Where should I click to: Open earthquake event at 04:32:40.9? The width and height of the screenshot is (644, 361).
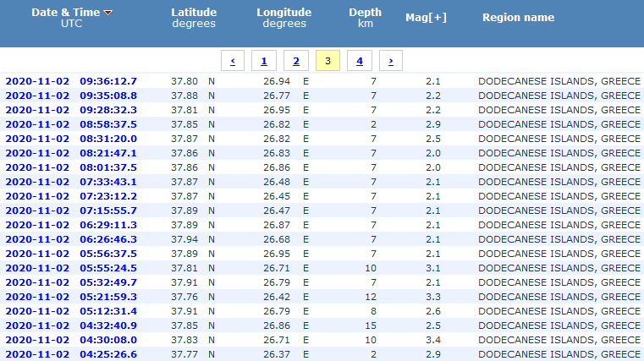[71, 325]
